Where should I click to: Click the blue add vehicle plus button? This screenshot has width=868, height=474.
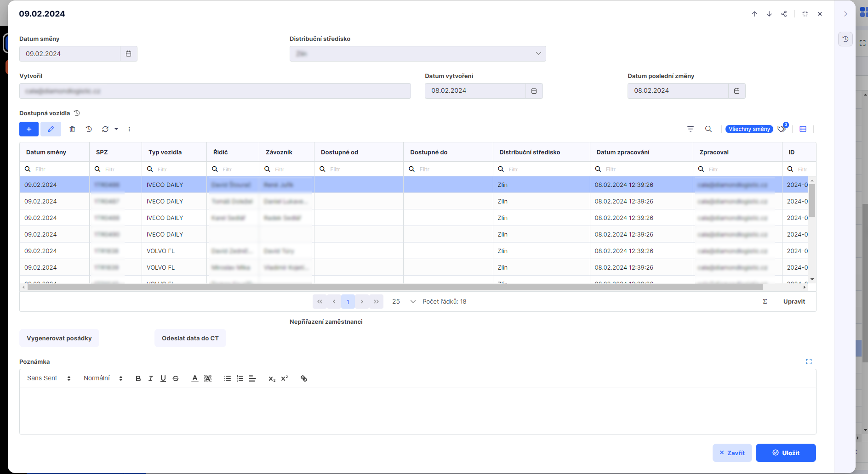pyautogui.click(x=29, y=129)
